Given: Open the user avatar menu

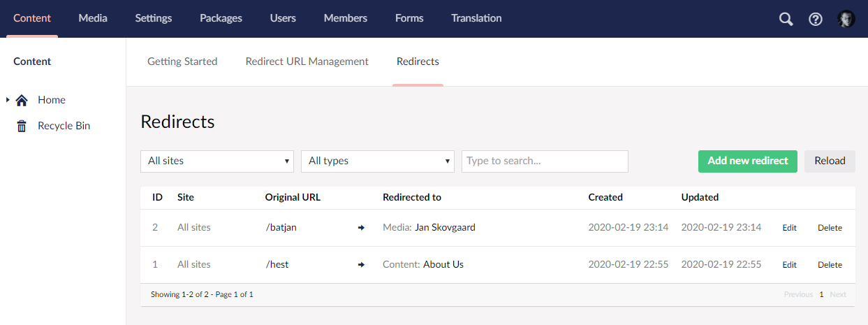Looking at the screenshot, I should (846, 19).
